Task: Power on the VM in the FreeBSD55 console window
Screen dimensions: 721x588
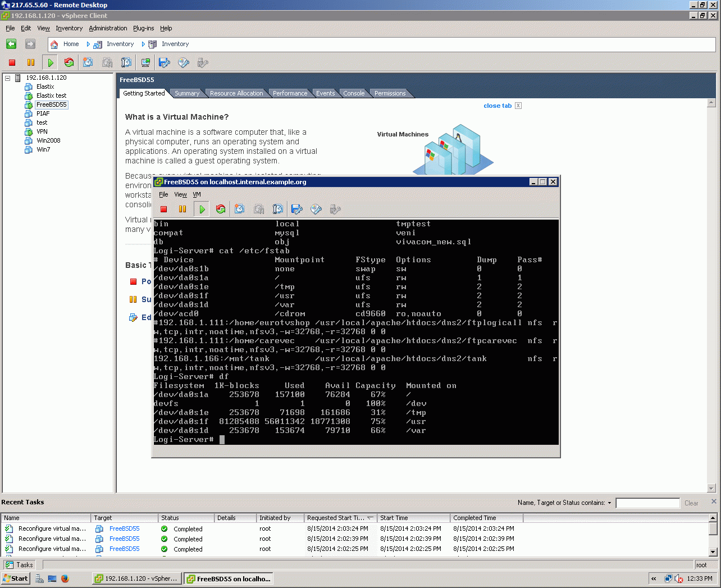Action: pos(202,209)
